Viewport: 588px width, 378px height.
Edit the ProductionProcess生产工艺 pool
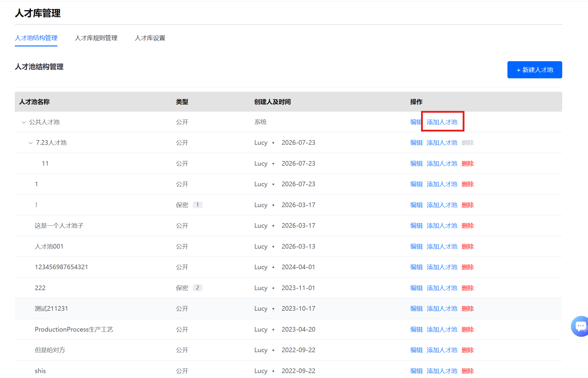pos(416,330)
